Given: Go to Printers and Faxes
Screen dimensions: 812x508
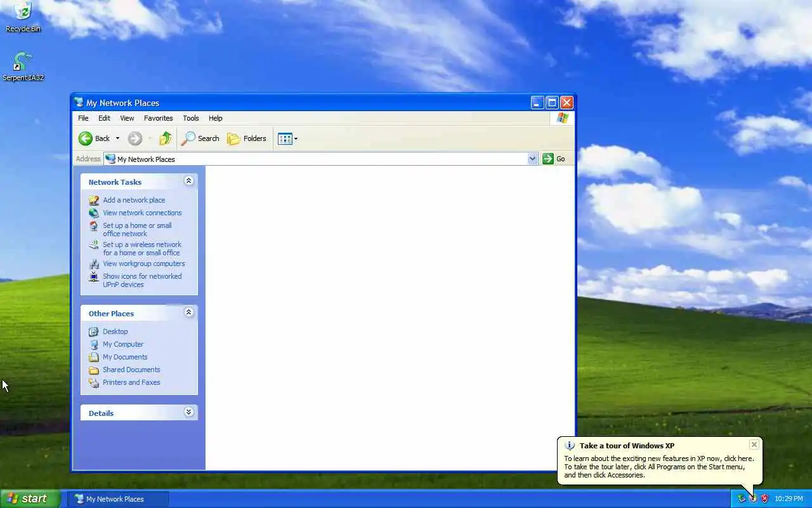Looking at the screenshot, I should pyautogui.click(x=131, y=382).
